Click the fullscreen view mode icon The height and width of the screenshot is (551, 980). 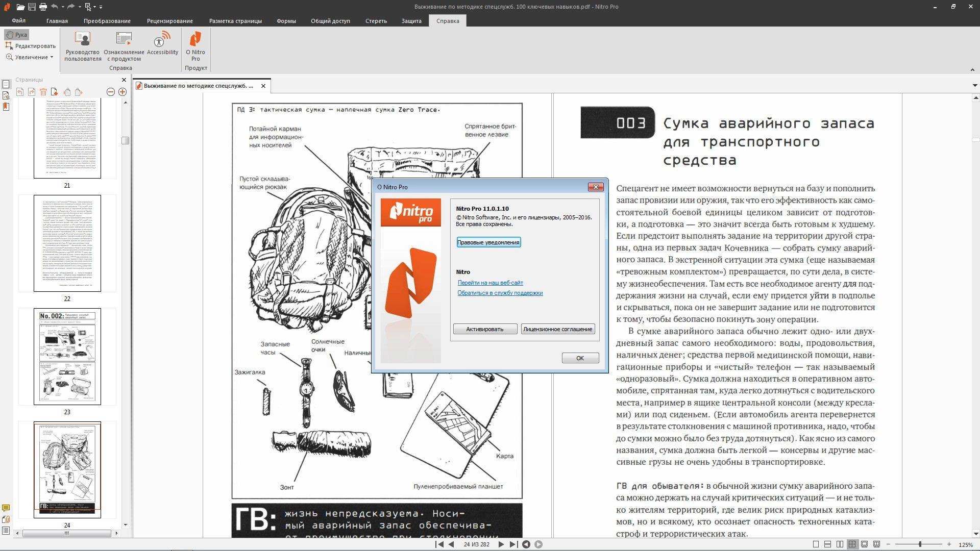click(865, 544)
